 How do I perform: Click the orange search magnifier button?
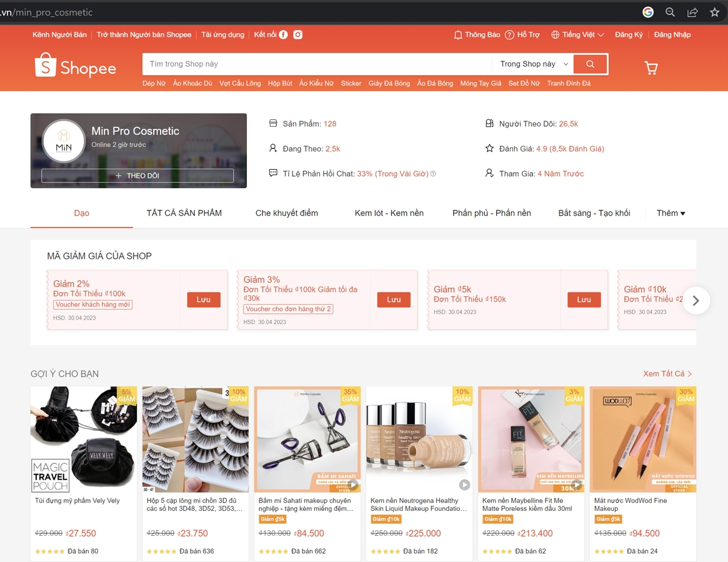(590, 64)
